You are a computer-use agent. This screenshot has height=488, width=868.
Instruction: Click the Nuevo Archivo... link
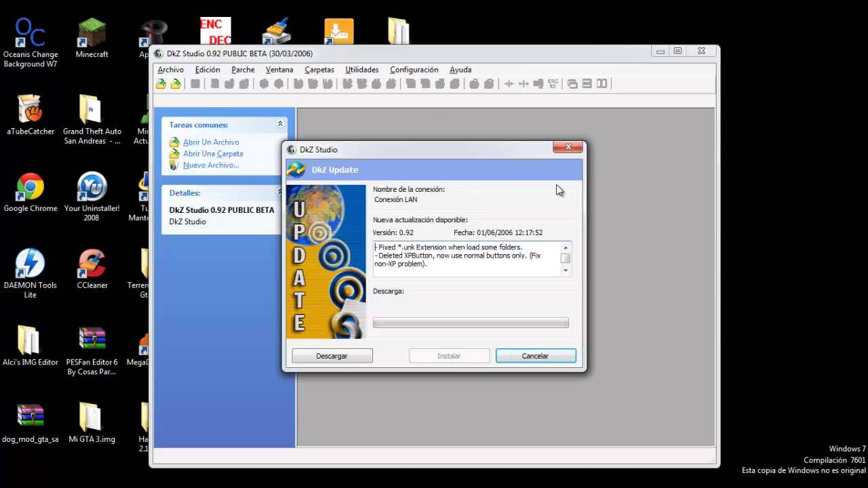click(211, 165)
